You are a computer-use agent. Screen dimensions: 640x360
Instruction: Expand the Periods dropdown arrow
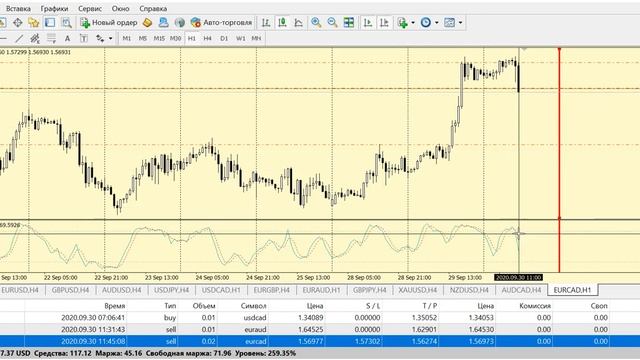pyautogui.click(x=436, y=23)
